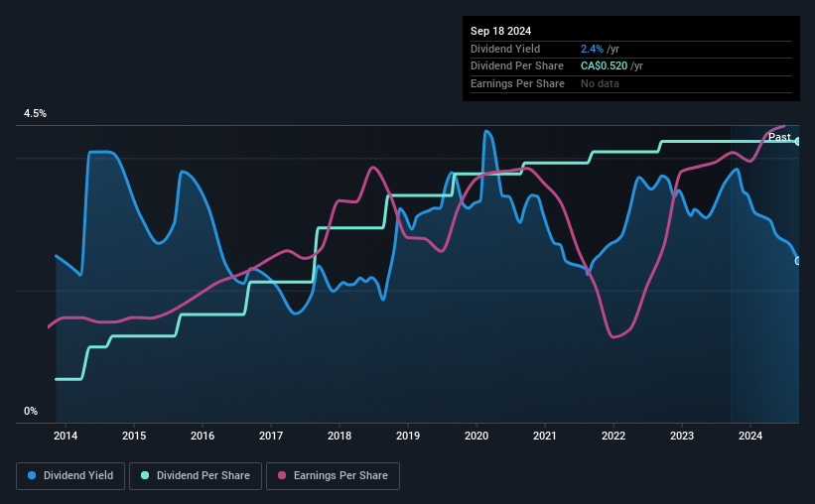Toggle the Dividend Yield legend button
815x504 pixels.
(70, 476)
